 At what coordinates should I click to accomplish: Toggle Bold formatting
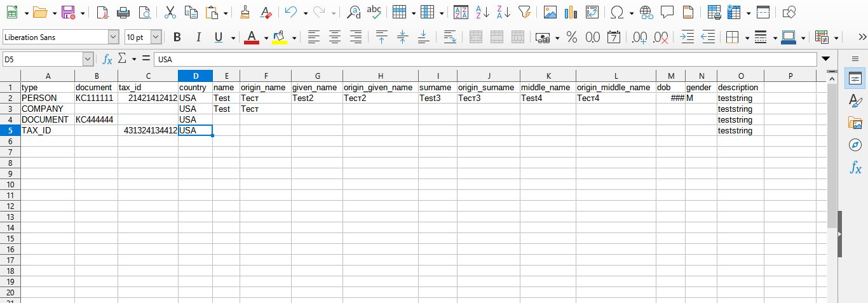pos(177,37)
